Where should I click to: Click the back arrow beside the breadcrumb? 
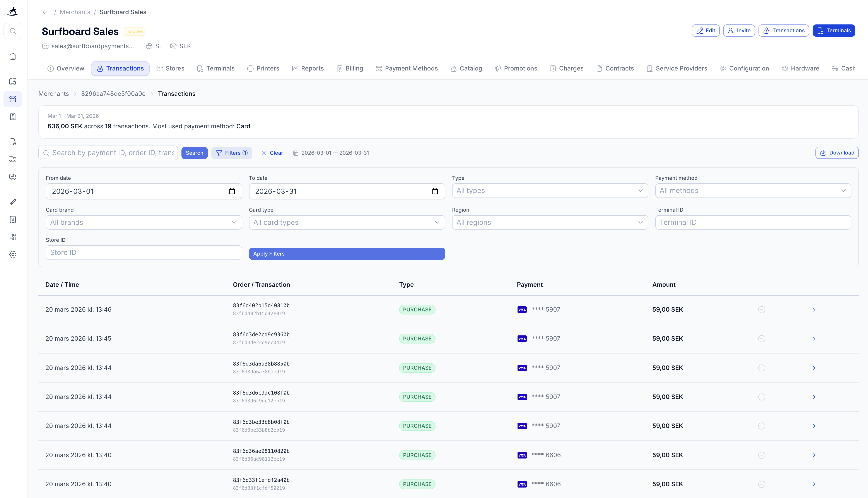[45, 12]
